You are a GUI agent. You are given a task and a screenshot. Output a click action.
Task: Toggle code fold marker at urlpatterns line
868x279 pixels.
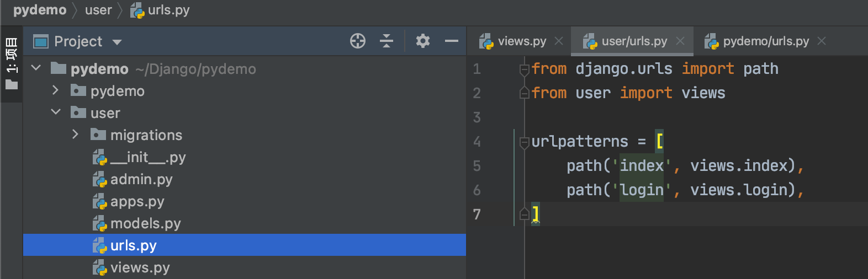(525, 143)
